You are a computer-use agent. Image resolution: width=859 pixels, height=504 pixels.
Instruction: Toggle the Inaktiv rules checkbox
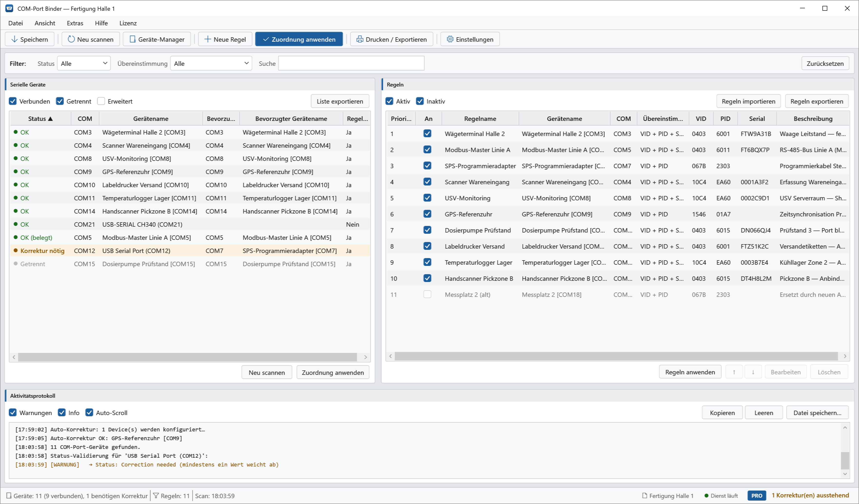[x=420, y=101]
